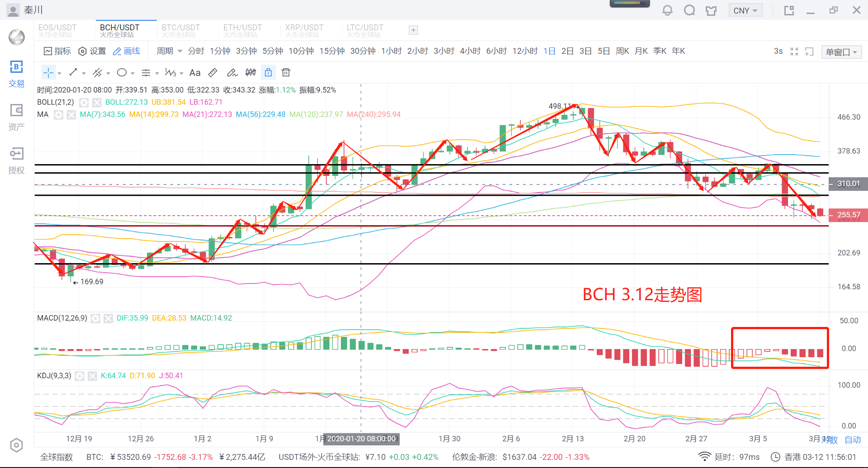Select the 15分钟 period
Image resolution: width=868 pixels, height=468 pixels.
click(x=332, y=51)
